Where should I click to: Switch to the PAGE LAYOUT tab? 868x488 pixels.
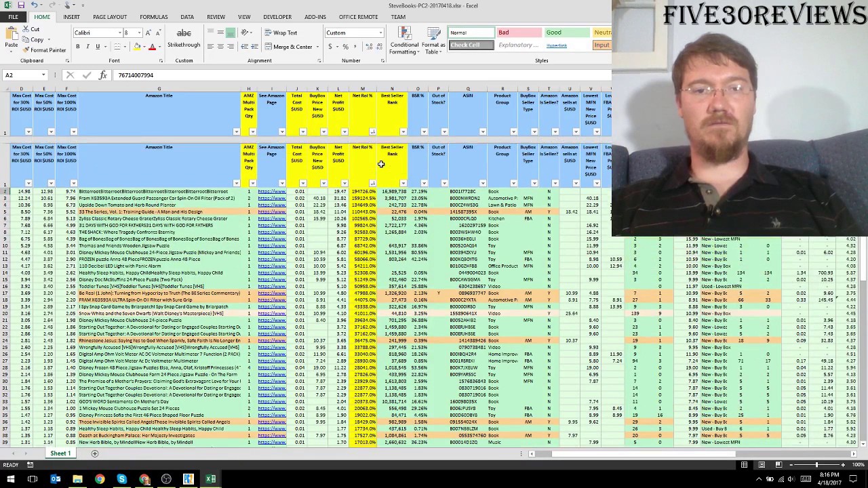click(110, 17)
